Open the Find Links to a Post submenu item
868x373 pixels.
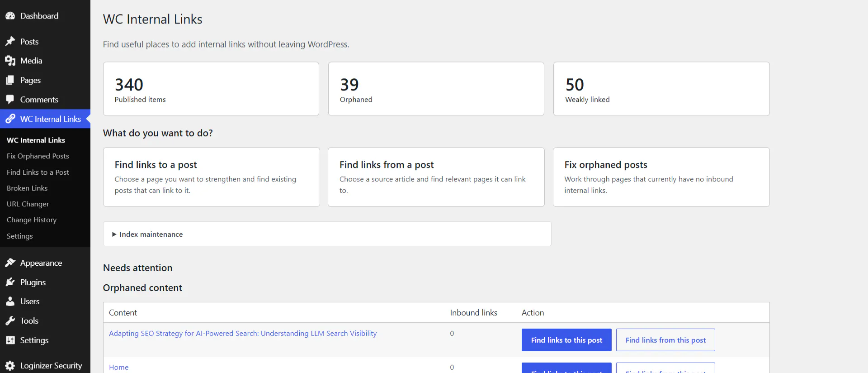[38, 172]
